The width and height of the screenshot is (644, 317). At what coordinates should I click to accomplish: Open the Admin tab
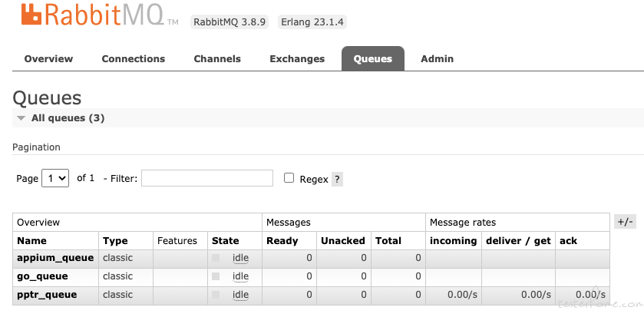437,59
